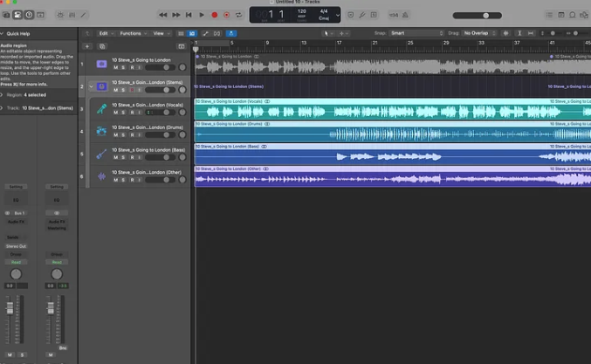Fast forward the playhead
The height and width of the screenshot is (364, 591).
tap(176, 15)
